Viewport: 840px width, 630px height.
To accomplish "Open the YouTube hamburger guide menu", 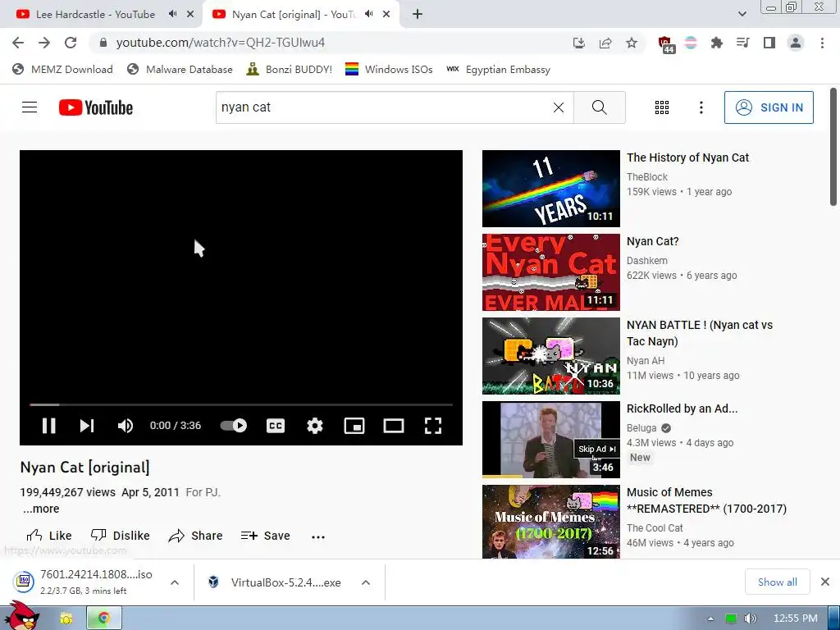I will pyautogui.click(x=30, y=107).
